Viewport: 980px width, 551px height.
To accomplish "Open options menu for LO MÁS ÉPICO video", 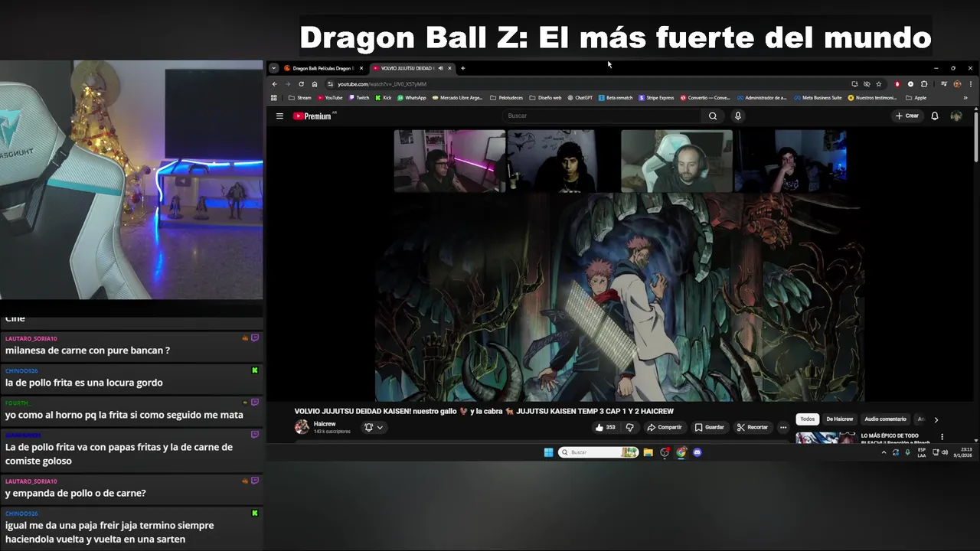I will pos(942,437).
